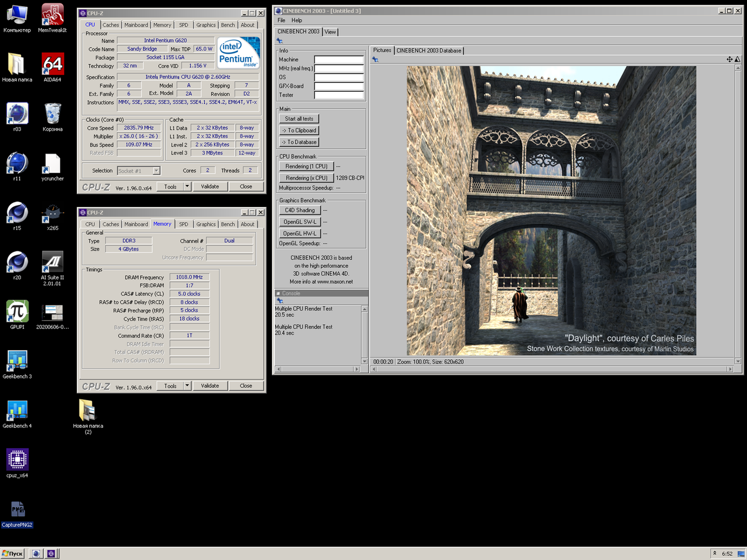Open the 20200606-0... file icon
Viewport: 747px width, 560px height.
[x=52, y=315]
